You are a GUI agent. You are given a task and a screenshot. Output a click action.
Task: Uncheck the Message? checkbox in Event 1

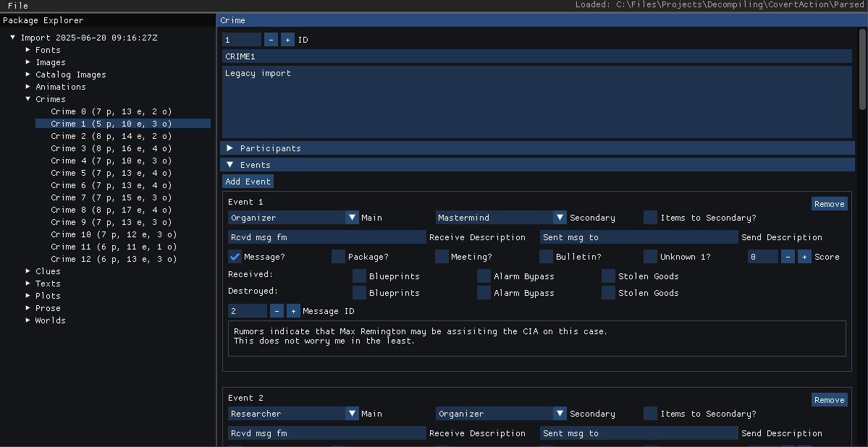pyautogui.click(x=235, y=257)
